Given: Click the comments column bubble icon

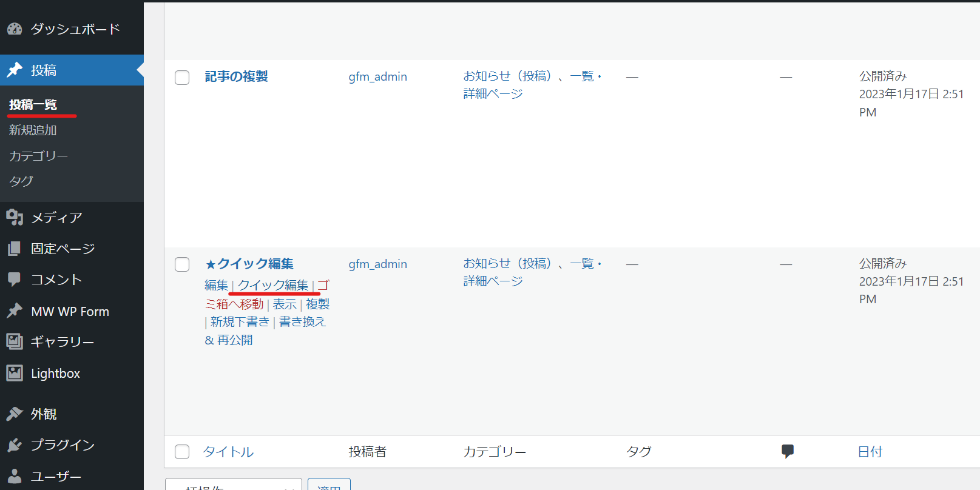Looking at the screenshot, I should pos(787,451).
